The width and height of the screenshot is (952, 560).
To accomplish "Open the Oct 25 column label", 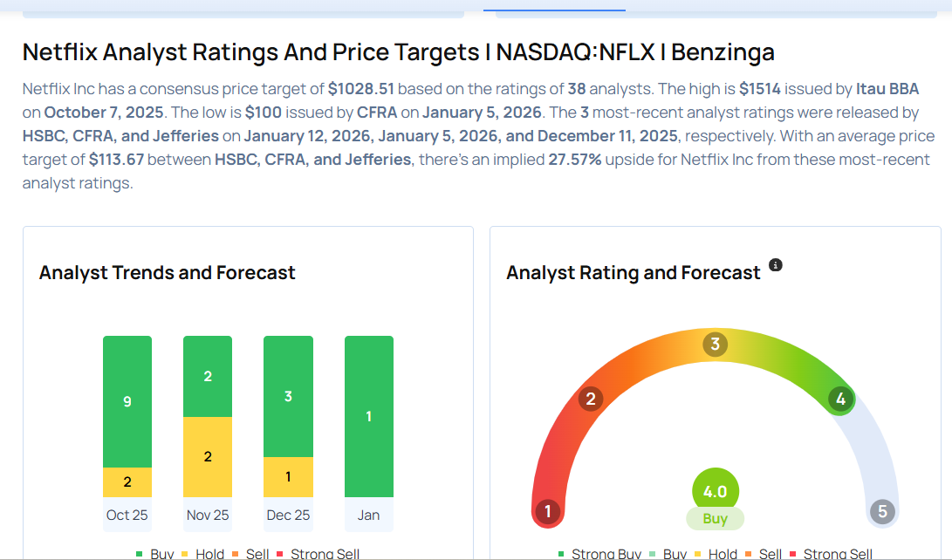I will (x=127, y=515).
